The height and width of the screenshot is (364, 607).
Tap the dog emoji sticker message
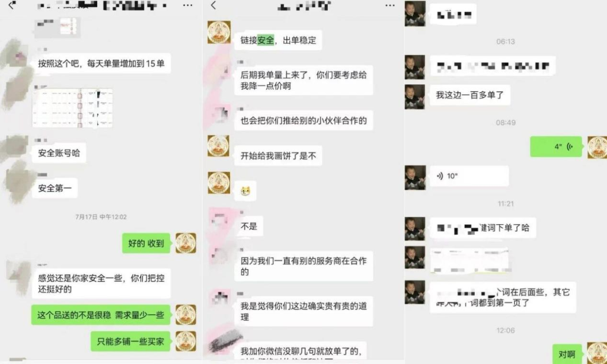[x=245, y=191]
